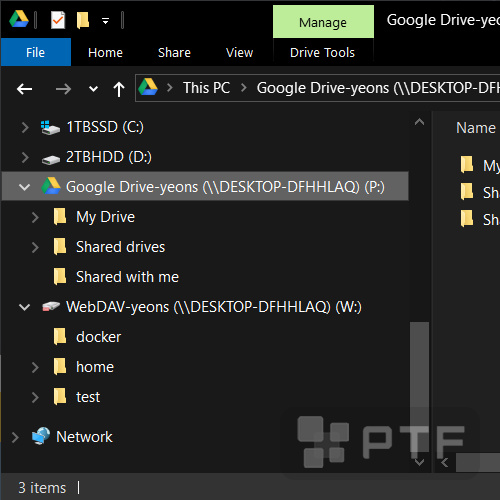Go up one folder level arrow
Screen dimensions: 500x500
119,89
